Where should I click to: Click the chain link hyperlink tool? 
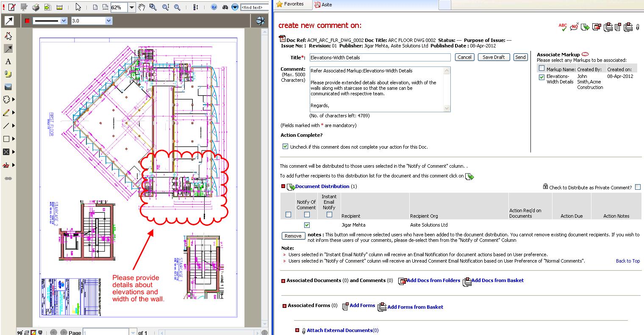click(8, 178)
